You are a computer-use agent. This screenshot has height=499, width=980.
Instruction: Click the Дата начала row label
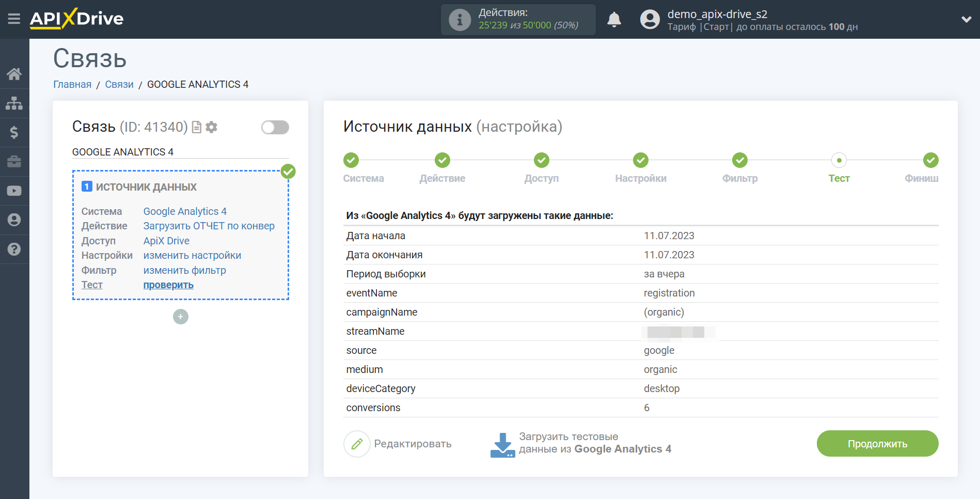click(x=375, y=236)
